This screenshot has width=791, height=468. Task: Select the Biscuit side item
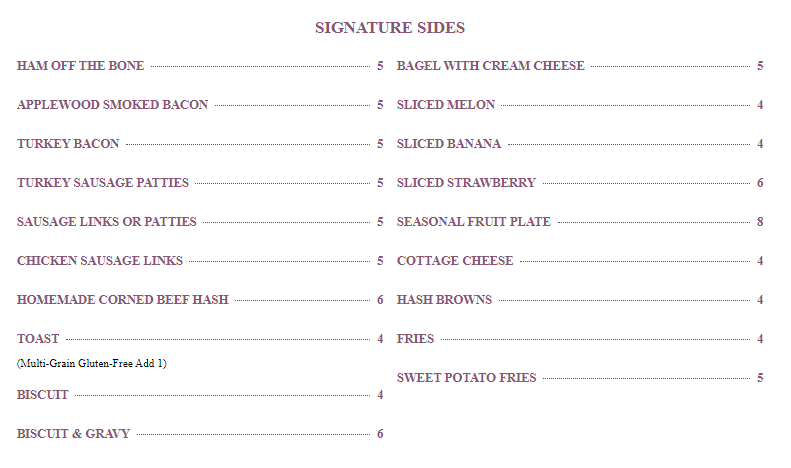pos(43,395)
